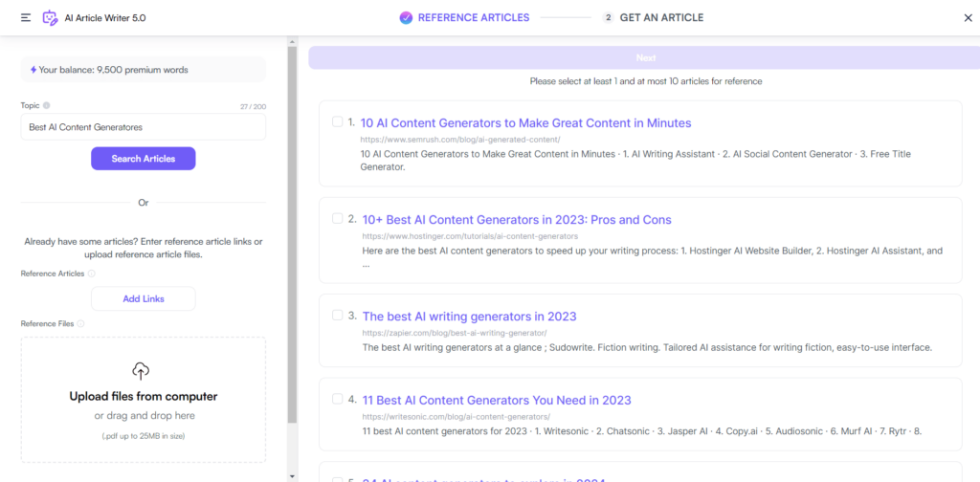The image size is (980, 482).
Task: Click the writesonic.com blog URL
Action: coord(457,416)
